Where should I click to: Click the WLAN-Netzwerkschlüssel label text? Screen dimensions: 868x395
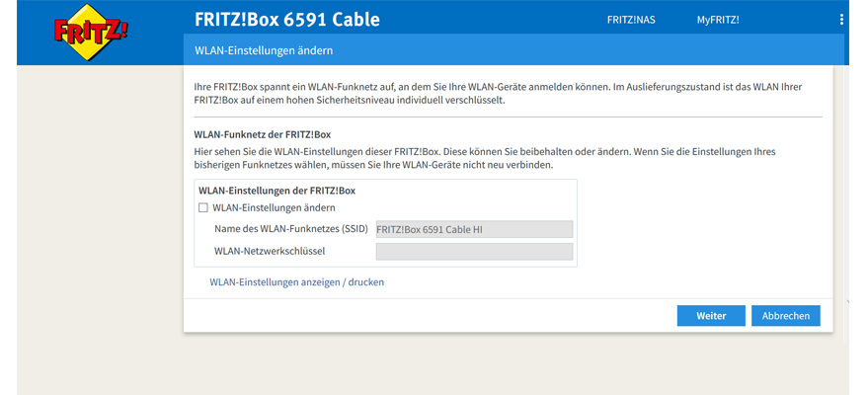tap(270, 251)
